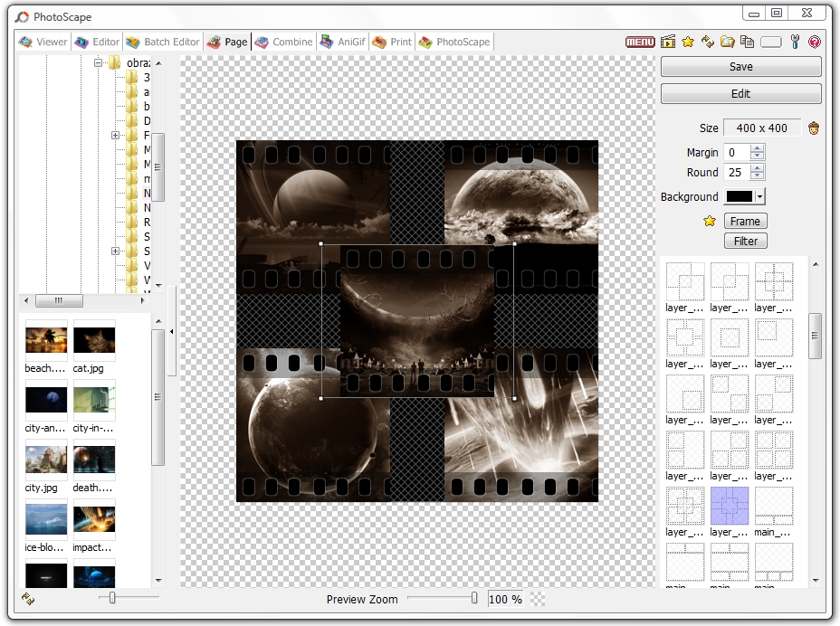Select the city.jpg thumbnail
The height and width of the screenshot is (626, 840).
[46, 460]
